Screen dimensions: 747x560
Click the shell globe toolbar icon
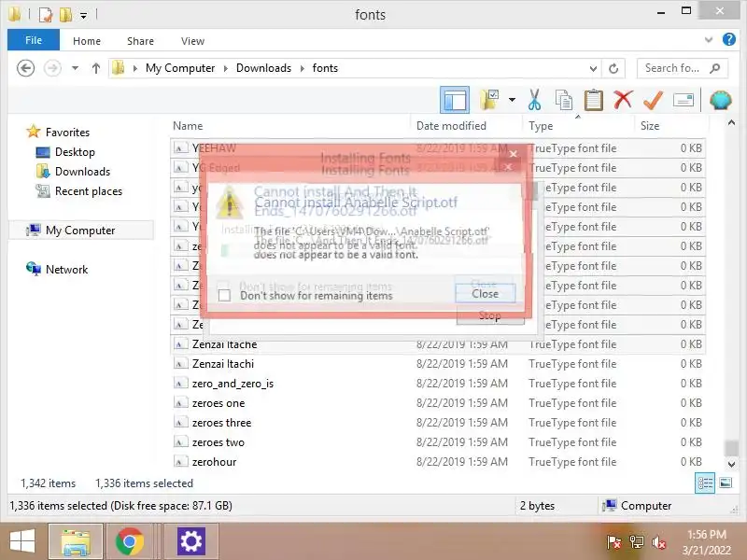[720, 100]
